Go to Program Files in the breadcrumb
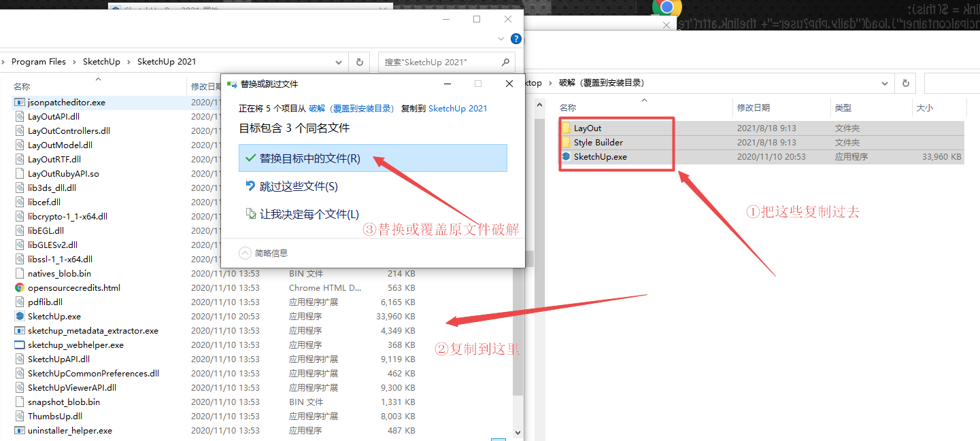Image resolution: width=980 pixels, height=441 pixels. click(39, 62)
